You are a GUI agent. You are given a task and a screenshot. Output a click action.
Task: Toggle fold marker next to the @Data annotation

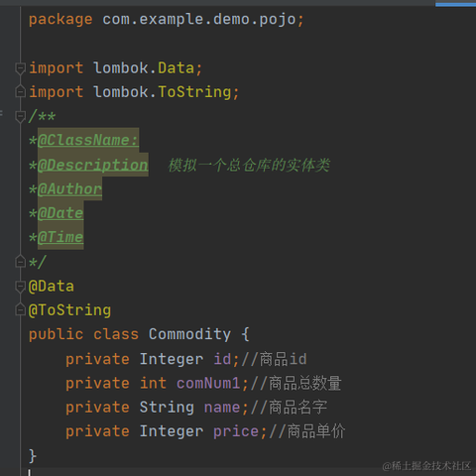click(20, 287)
